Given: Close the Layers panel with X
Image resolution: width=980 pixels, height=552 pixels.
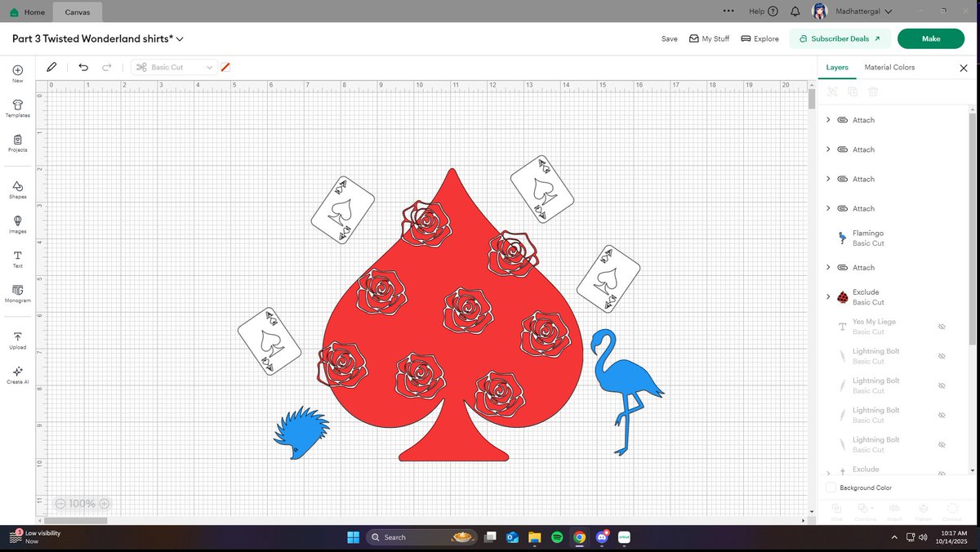Looking at the screenshot, I should 964,68.
